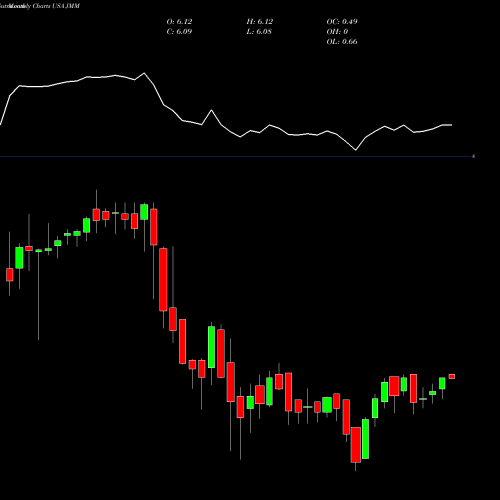This screenshot has width=500, height=500.
Task: Click the lowest trough of the white line
Action: (356, 150)
